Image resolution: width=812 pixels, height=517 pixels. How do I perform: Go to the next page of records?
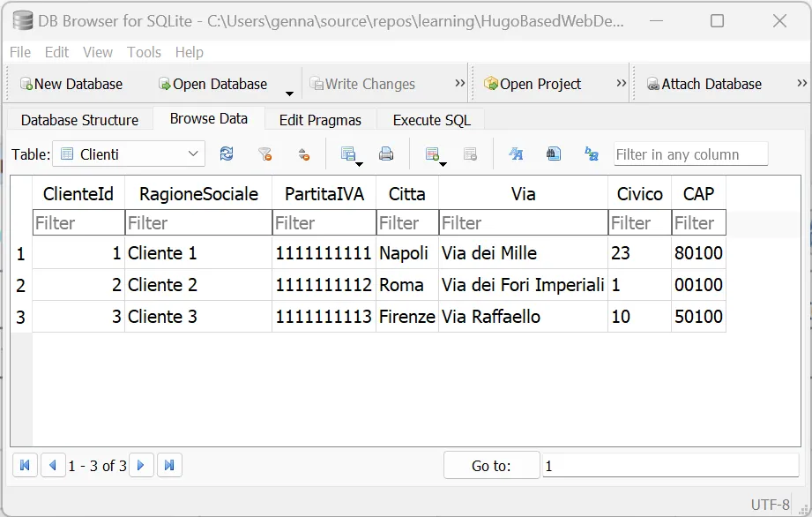pyautogui.click(x=141, y=465)
